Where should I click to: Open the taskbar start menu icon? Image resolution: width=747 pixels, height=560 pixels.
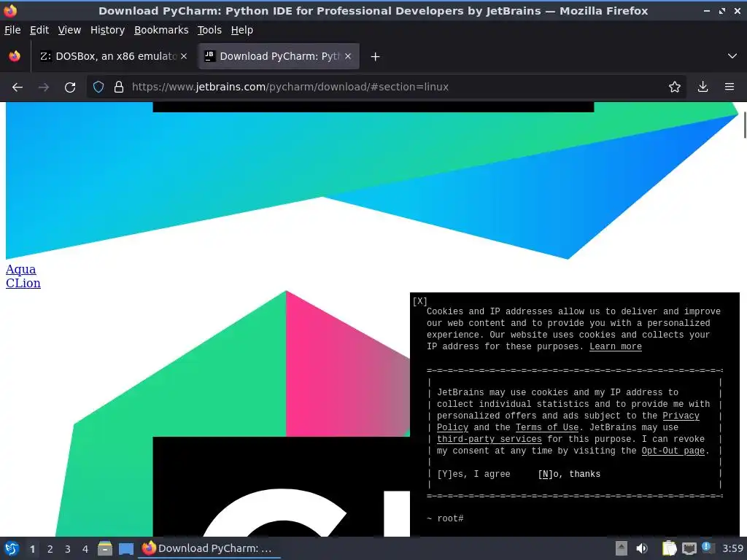tap(12, 548)
